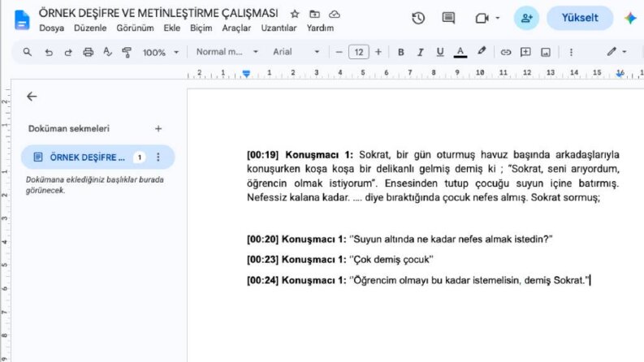Image resolution: width=644 pixels, height=362 pixels.
Task: Move document to a folder
Action: 314,15
